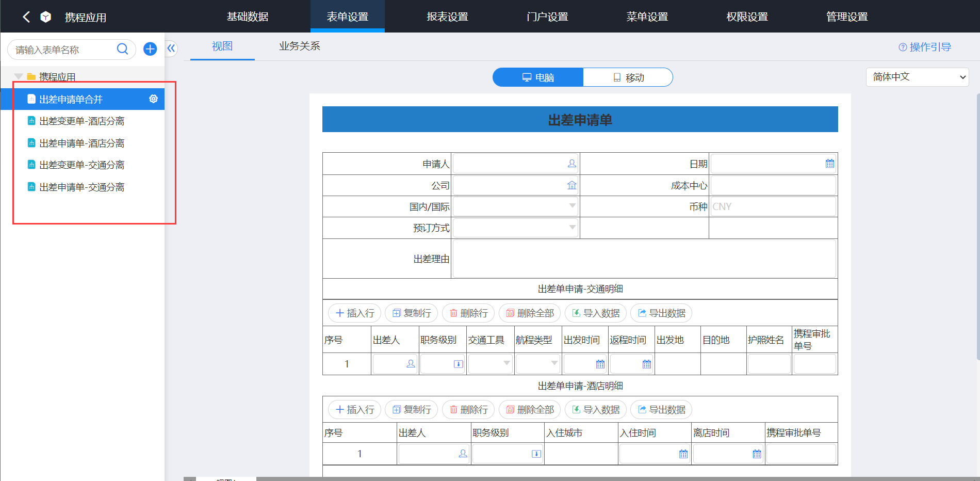Viewport: 980px width, 481px height.
Task: Select 出差变更单-酒店分离 form in tree
Action: click(x=81, y=121)
